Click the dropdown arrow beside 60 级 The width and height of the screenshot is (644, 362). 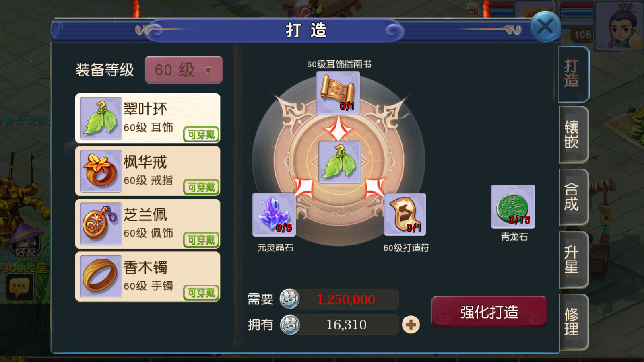pos(208,70)
